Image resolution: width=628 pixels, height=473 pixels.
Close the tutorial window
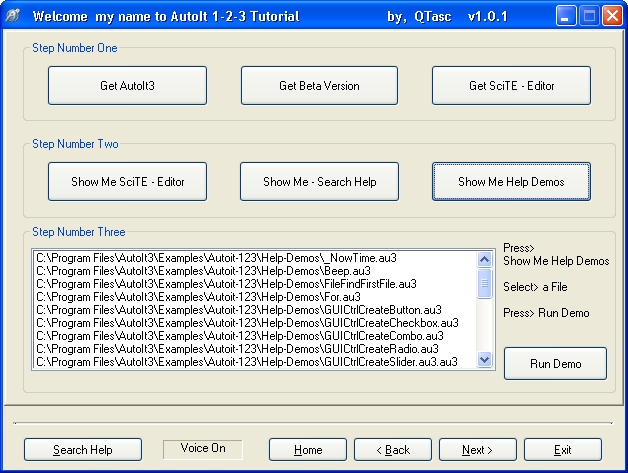coord(612,16)
